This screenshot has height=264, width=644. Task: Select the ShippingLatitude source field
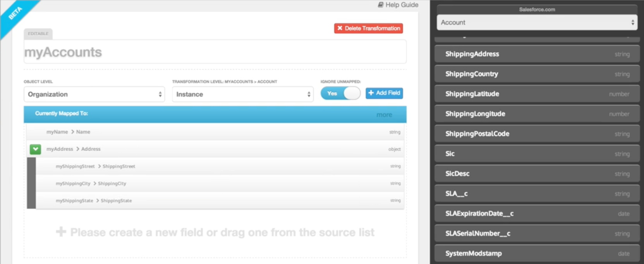click(x=537, y=94)
